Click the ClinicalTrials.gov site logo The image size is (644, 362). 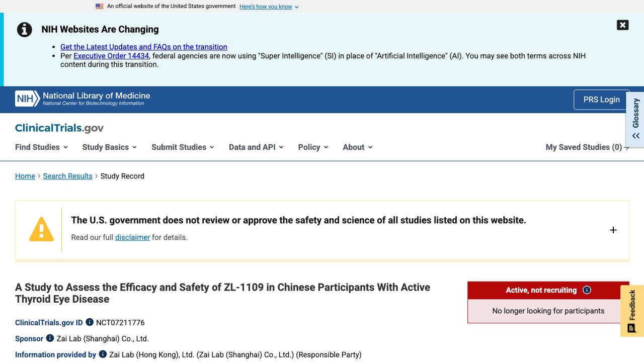[x=59, y=128]
